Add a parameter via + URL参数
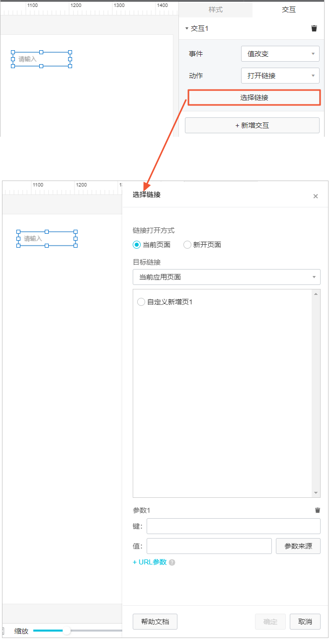The width and height of the screenshot is (336, 644). (x=150, y=562)
